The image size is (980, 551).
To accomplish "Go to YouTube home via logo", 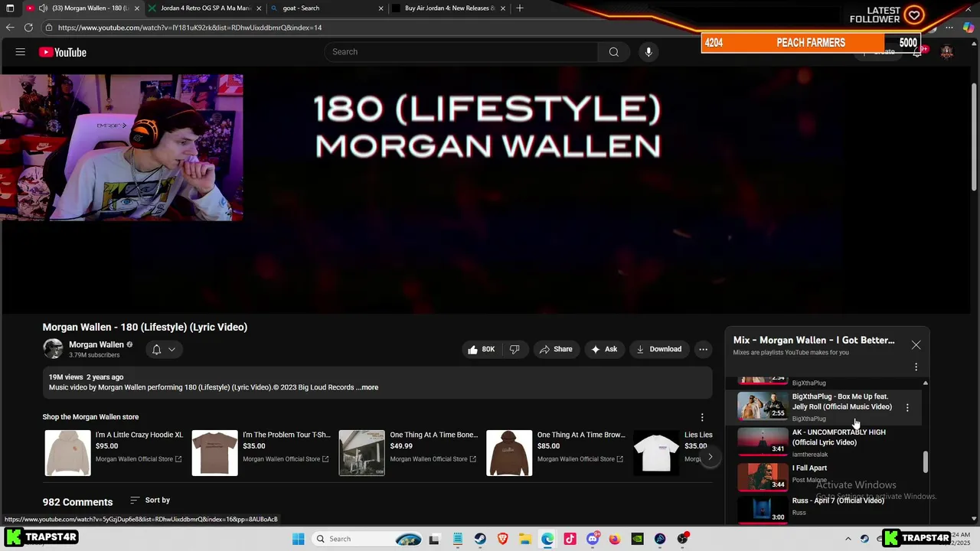I will (x=63, y=52).
